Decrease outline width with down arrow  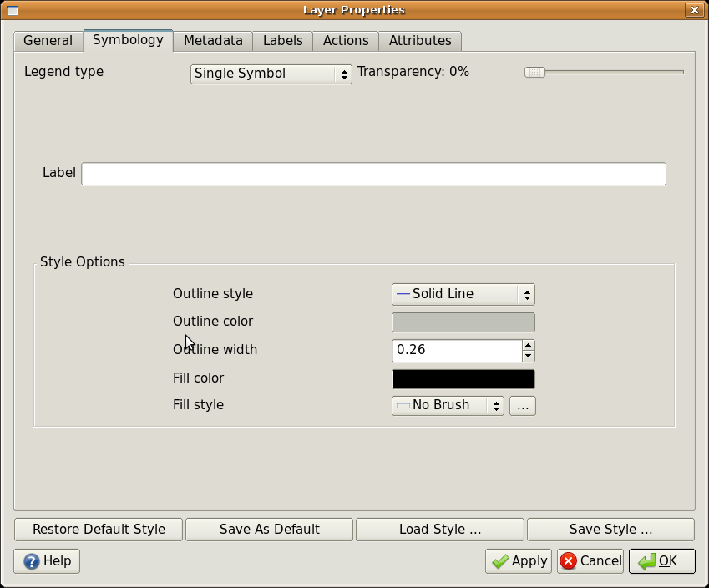(x=528, y=356)
